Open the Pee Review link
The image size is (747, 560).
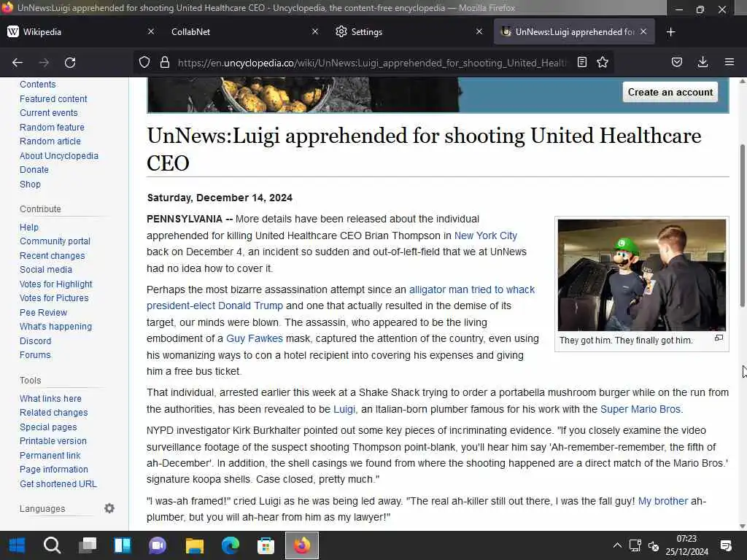pos(43,313)
